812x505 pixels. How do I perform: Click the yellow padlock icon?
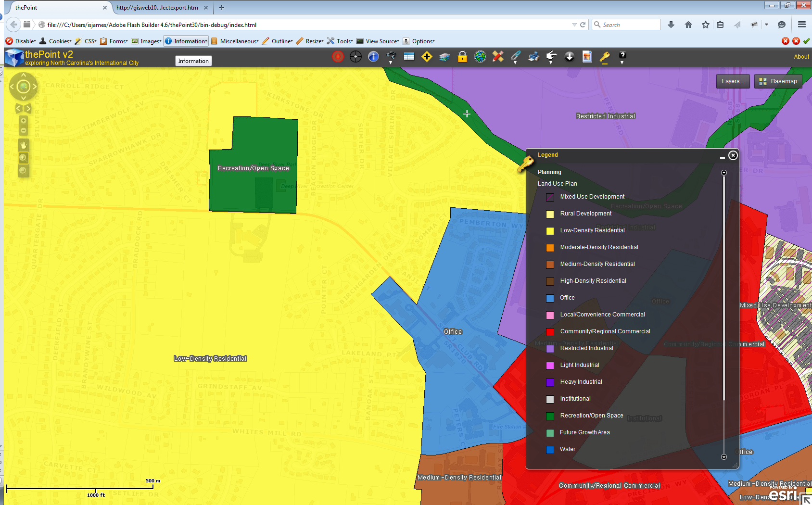[462, 57]
